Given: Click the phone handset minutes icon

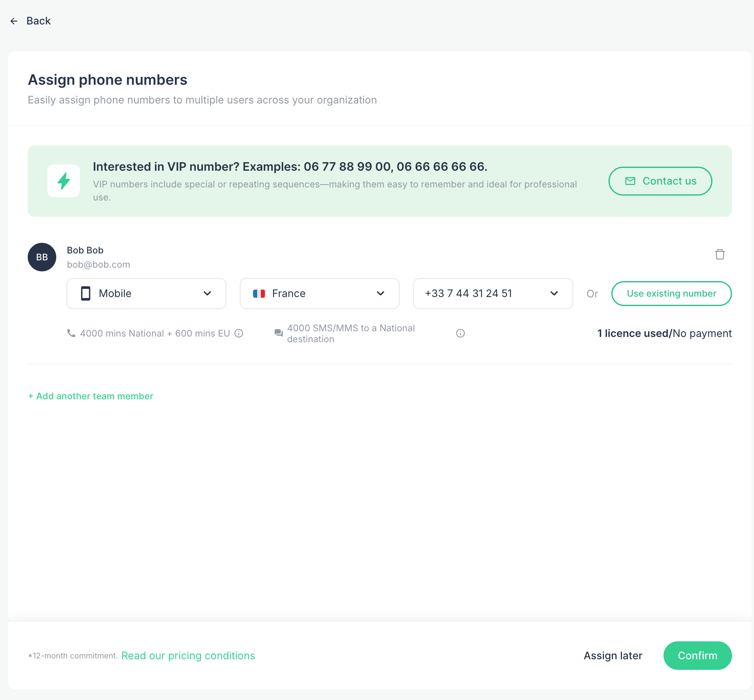Looking at the screenshot, I should tap(71, 333).
